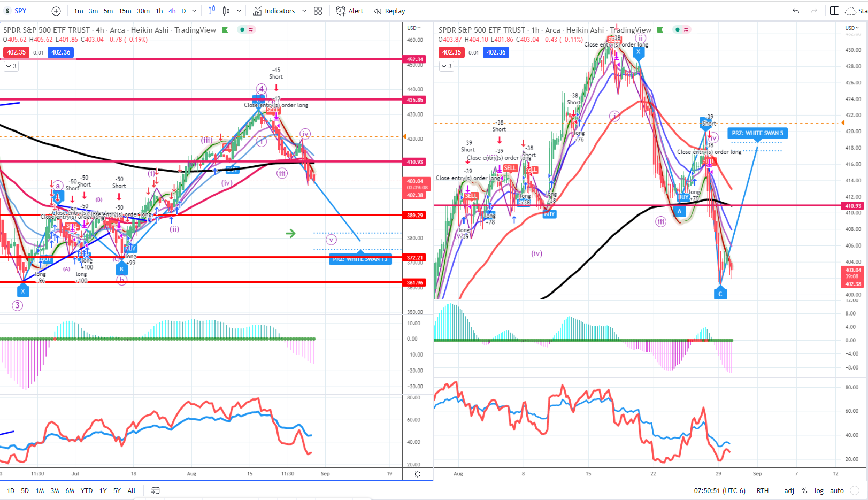Screen dimensions: 868x500
Task: Click the 361.96 price line label
Action: 415,282
